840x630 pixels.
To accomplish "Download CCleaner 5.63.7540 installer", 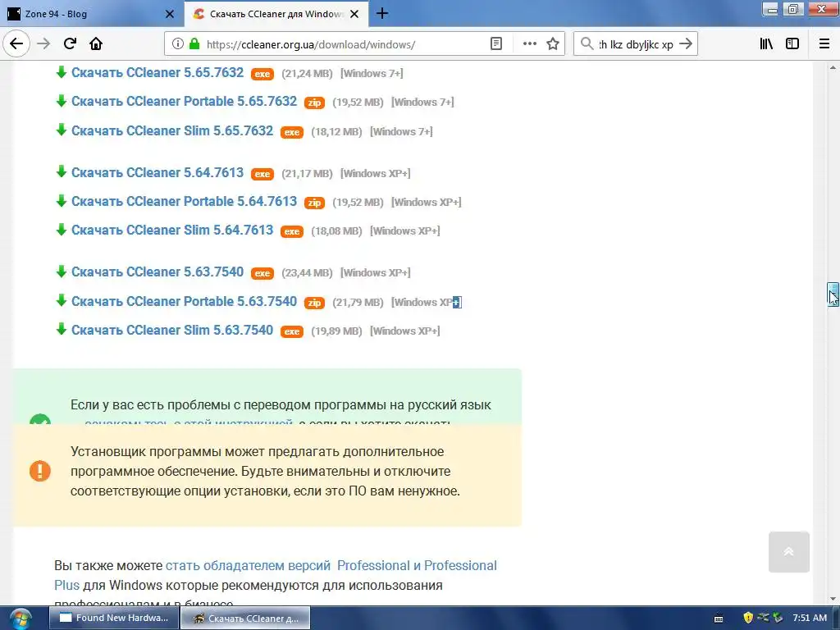I will (x=157, y=272).
